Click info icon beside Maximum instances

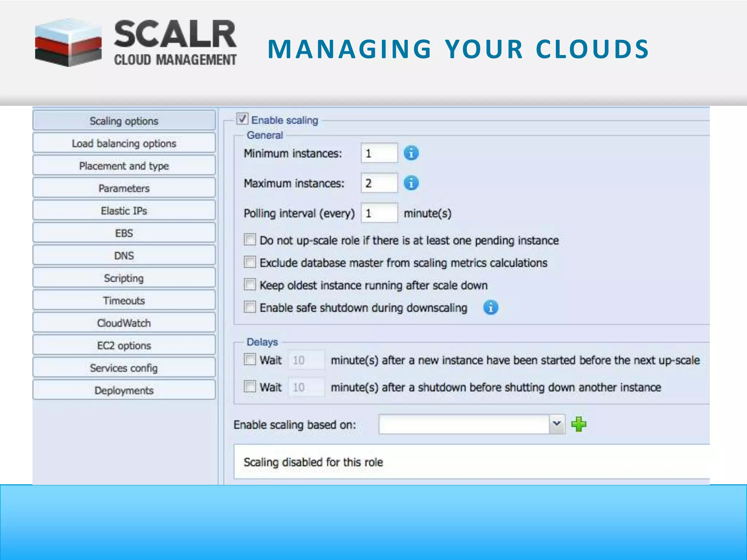411,183
